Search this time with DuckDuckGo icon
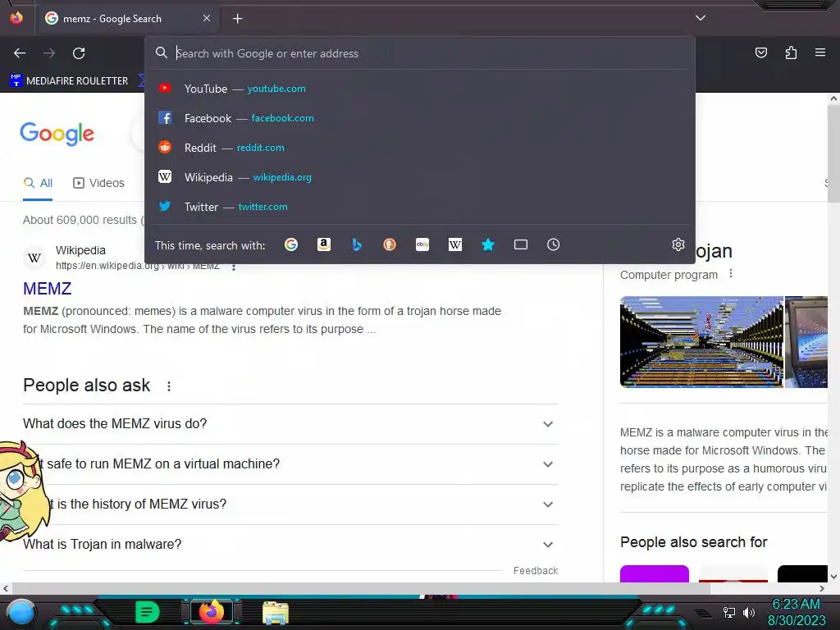 390,244
